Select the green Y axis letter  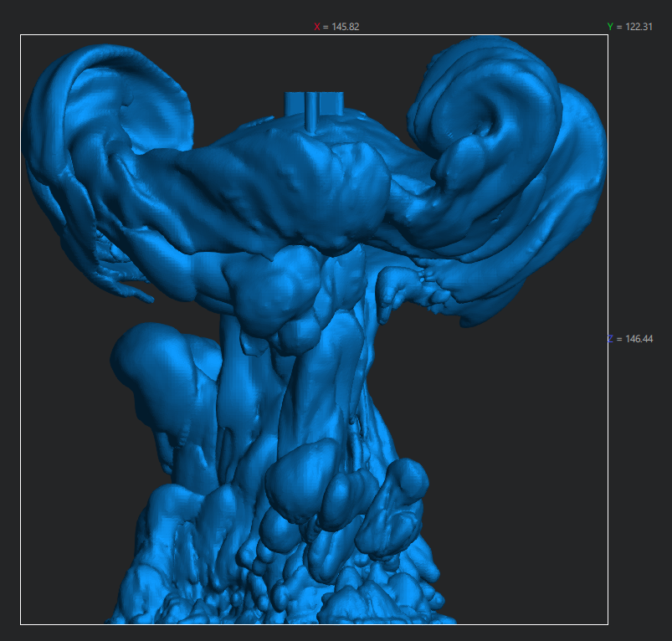click(x=610, y=27)
